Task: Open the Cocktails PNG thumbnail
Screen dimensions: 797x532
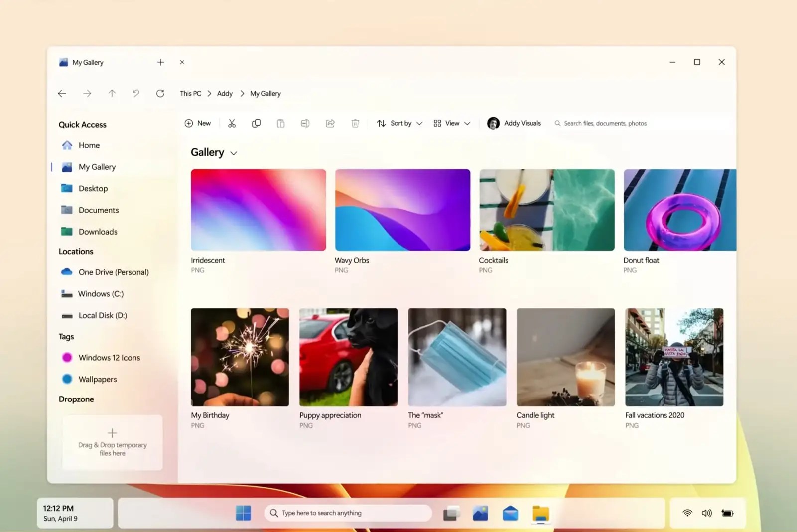Action: [546, 209]
